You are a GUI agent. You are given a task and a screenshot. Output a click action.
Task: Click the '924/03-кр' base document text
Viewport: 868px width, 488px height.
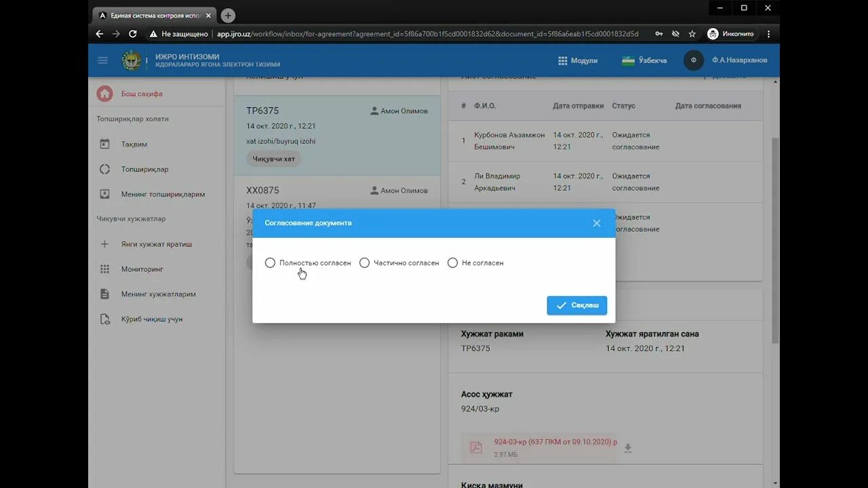tap(480, 409)
